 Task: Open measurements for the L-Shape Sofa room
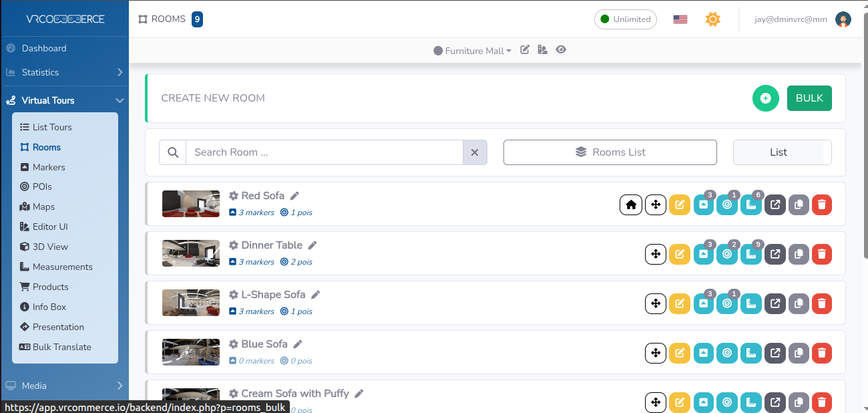click(x=751, y=304)
